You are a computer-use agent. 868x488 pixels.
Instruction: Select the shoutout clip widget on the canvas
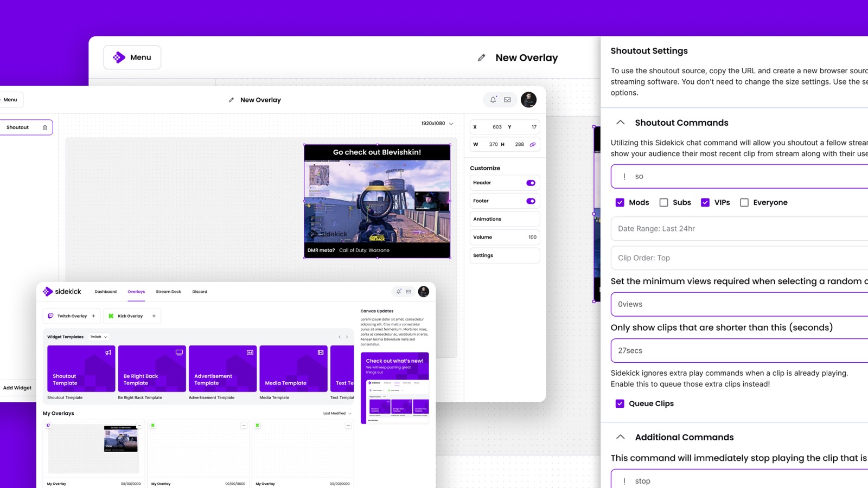pos(377,201)
